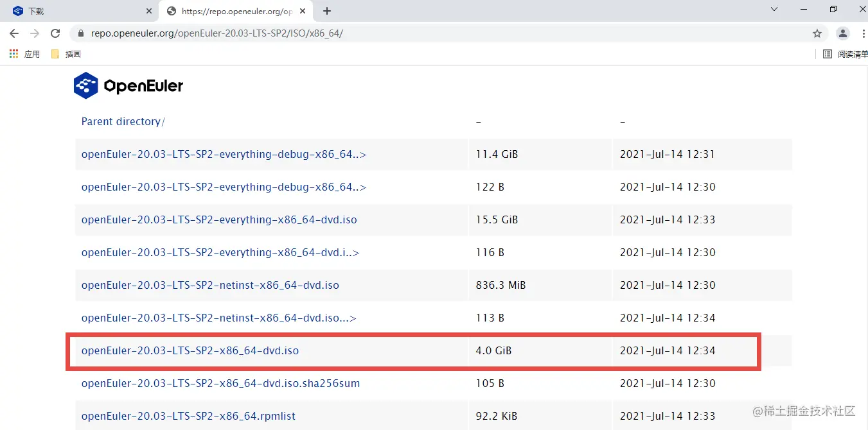Download the 11.4 GiB everything-debug file
868x430 pixels.
pyautogui.click(x=224, y=154)
